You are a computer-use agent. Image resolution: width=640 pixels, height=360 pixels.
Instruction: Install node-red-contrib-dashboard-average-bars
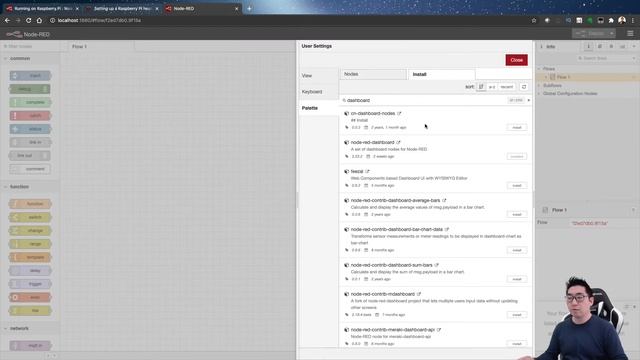517,215
